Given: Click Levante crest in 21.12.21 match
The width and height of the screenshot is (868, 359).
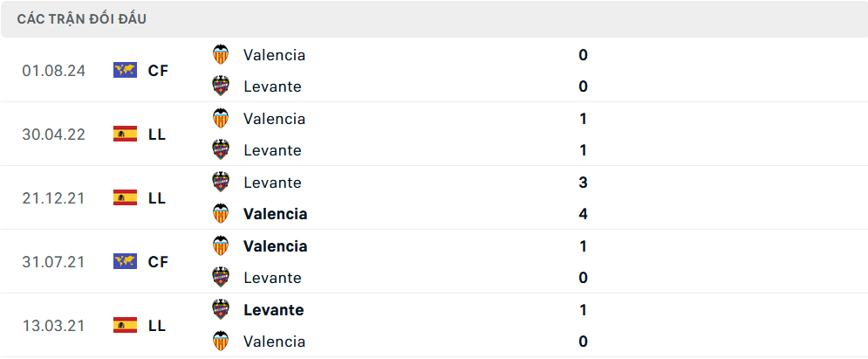Looking at the screenshot, I should coord(222,183).
